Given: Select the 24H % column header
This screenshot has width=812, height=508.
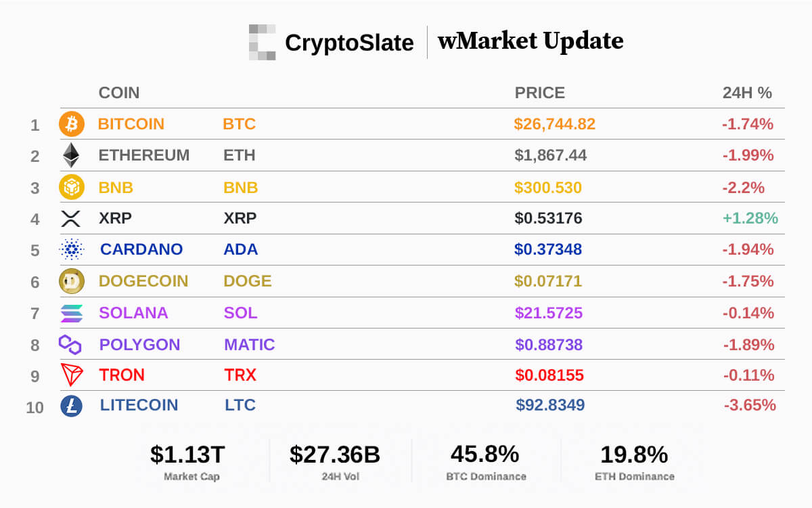Looking at the screenshot, I should click(747, 93).
